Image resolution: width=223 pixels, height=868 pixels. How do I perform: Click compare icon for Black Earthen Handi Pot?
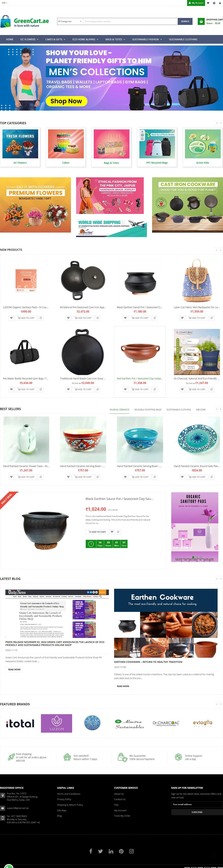[155, 318]
